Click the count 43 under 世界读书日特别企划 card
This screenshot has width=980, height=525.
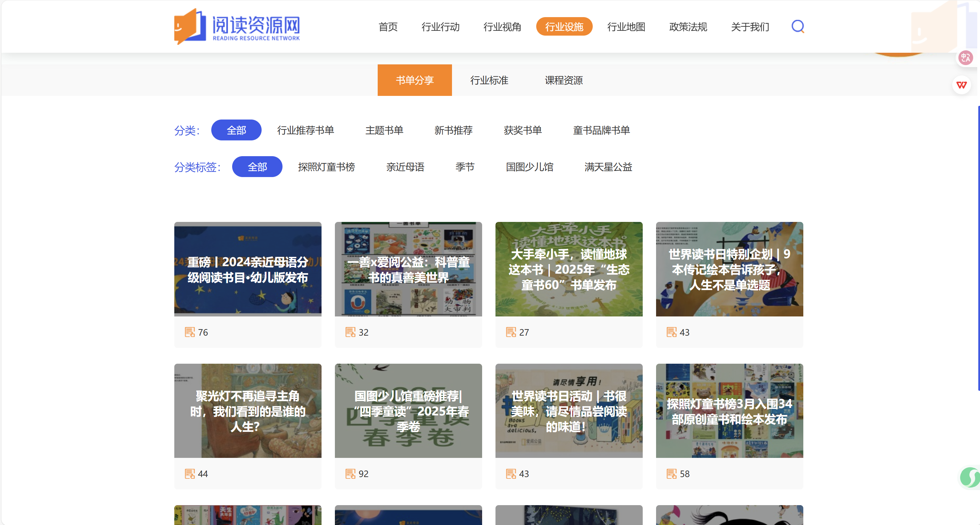684,332
